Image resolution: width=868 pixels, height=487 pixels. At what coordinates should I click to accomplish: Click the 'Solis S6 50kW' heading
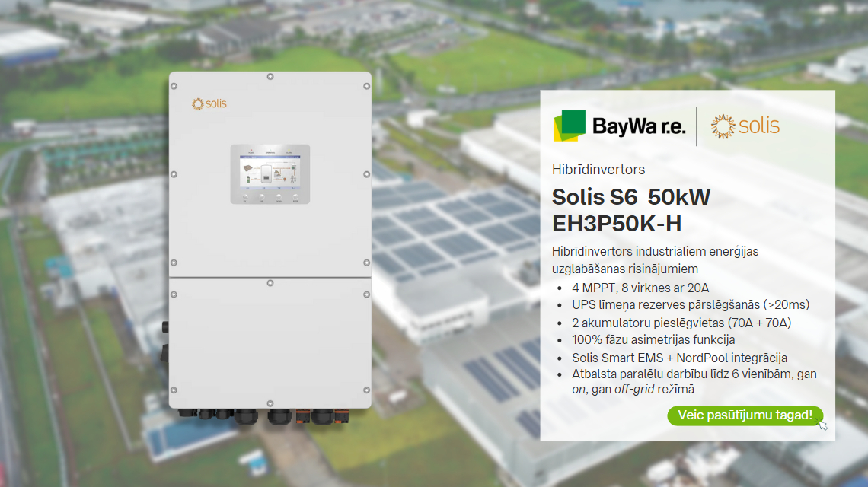click(631, 197)
